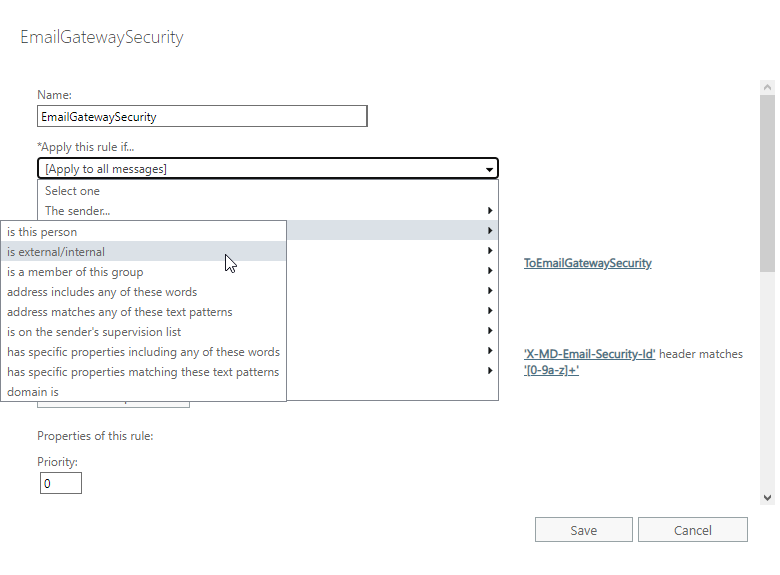780x575 pixels.
Task: Select "address includes any of these words"
Action: point(102,292)
